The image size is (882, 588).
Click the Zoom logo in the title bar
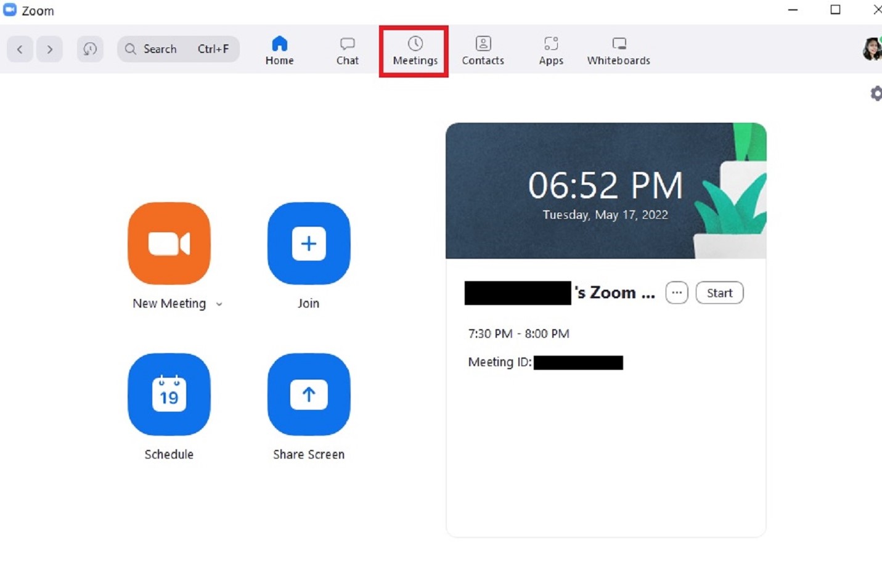tap(10, 10)
